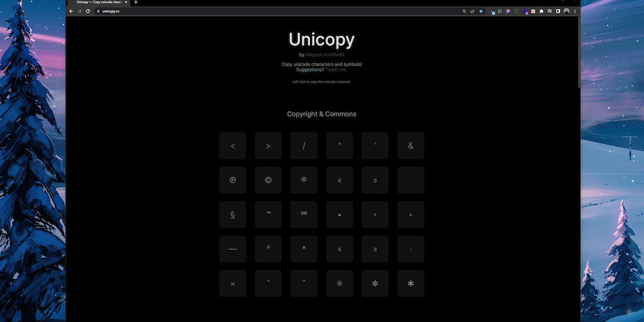
Task: Select the Unicopy browser tab
Action: [x=99, y=3]
